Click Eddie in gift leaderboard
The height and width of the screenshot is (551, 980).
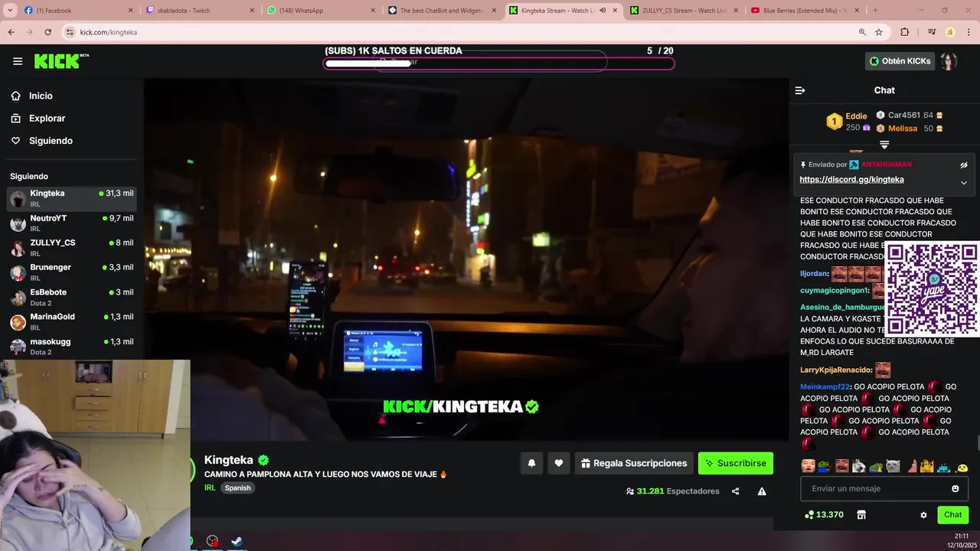click(856, 116)
